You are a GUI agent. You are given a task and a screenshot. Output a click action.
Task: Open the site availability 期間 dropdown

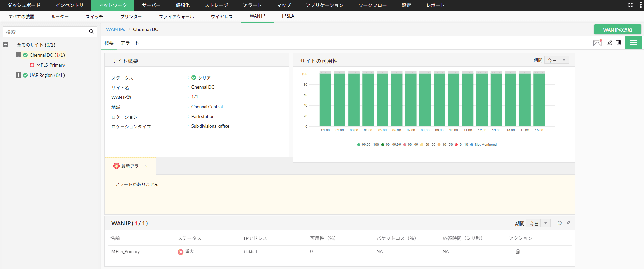(x=557, y=60)
